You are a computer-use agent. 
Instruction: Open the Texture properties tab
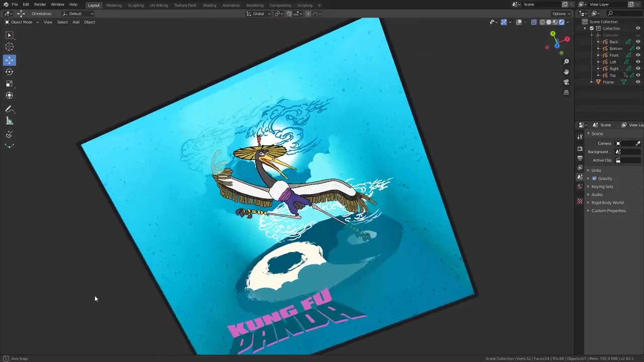coord(580,201)
